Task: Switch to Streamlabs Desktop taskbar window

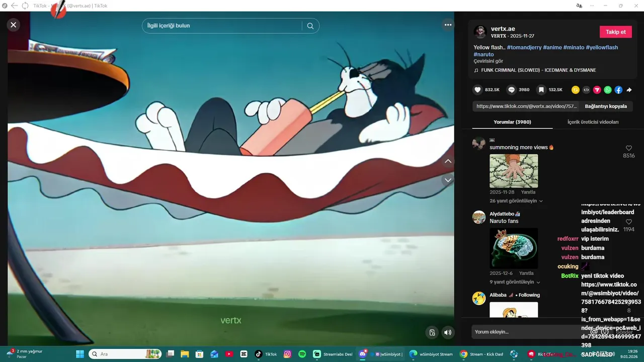Action: click(333, 354)
